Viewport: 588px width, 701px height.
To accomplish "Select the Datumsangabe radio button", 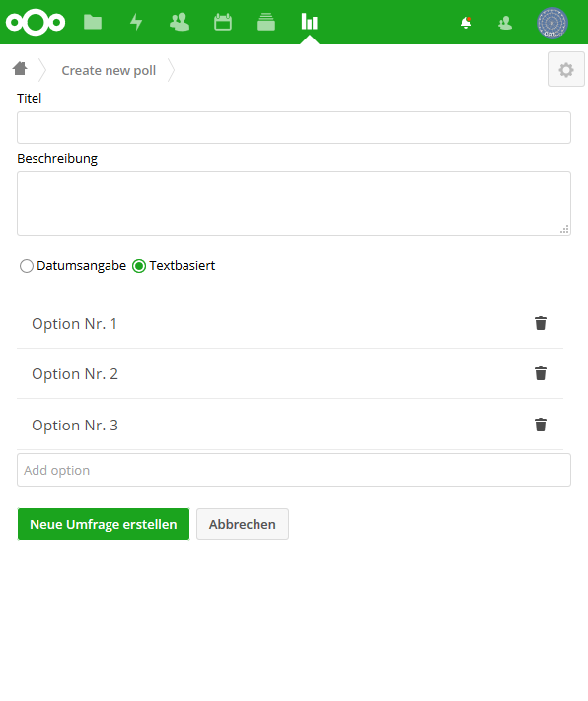I will coord(27,266).
